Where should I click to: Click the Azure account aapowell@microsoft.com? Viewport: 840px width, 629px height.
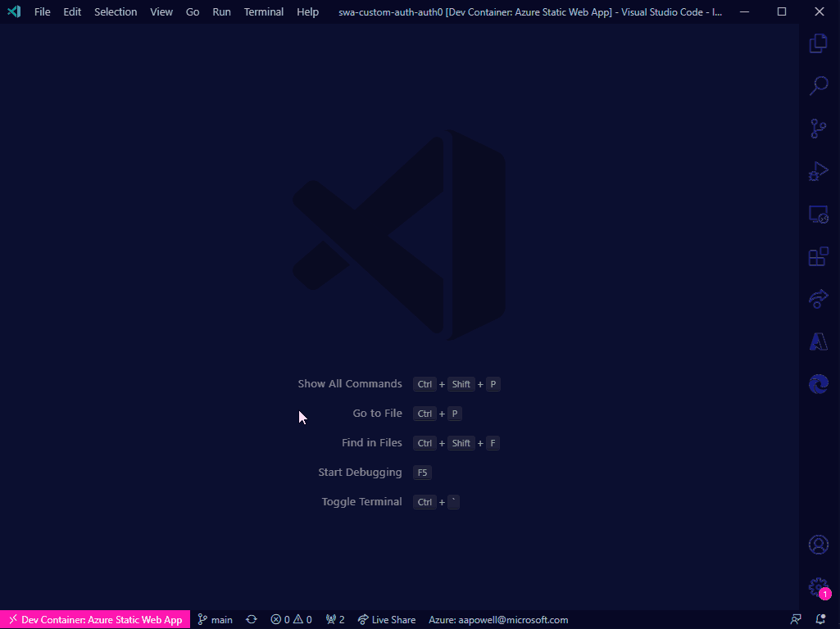pyautogui.click(x=497, y=619)
